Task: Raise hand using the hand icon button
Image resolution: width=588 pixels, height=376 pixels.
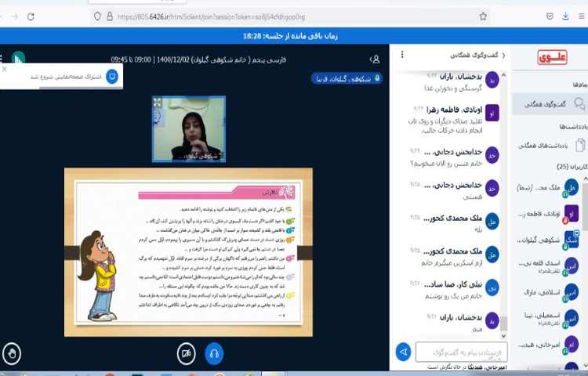Action: pos(12,353)
